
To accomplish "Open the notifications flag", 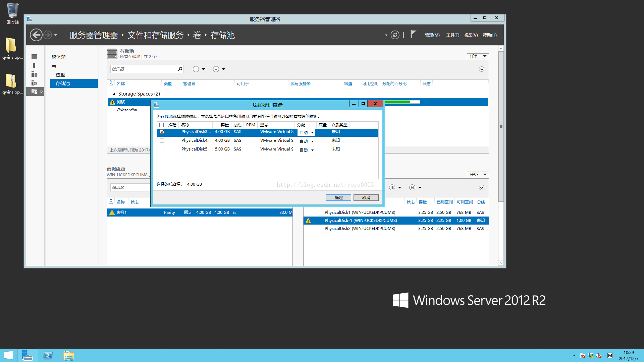I will tap(413, 34).
